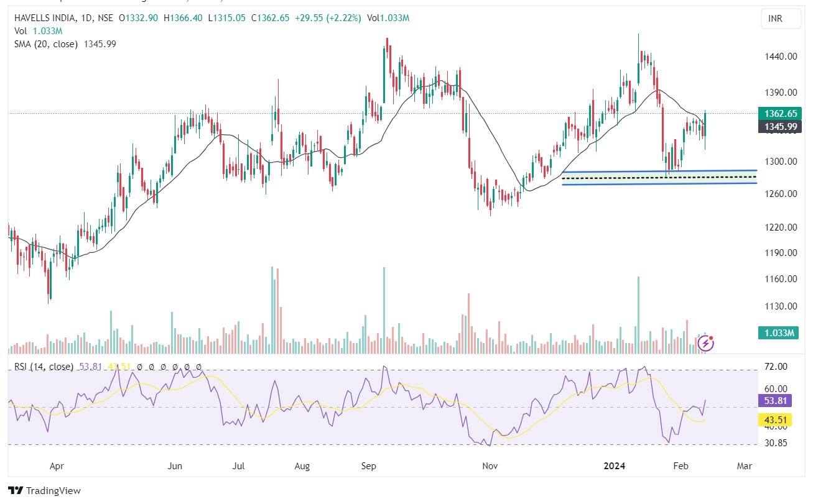Click the dark 1345.99 SMA price label
Viewport: 813px width, 504px height.
click(x=779, y=127)
